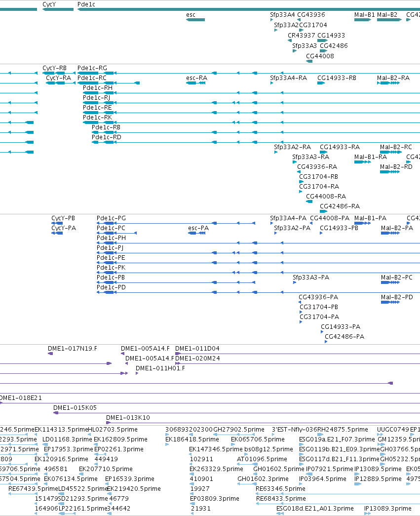Open the esc-PA CDS feature
The width and height of the screenshot is (420, 516).
point(198,228)
